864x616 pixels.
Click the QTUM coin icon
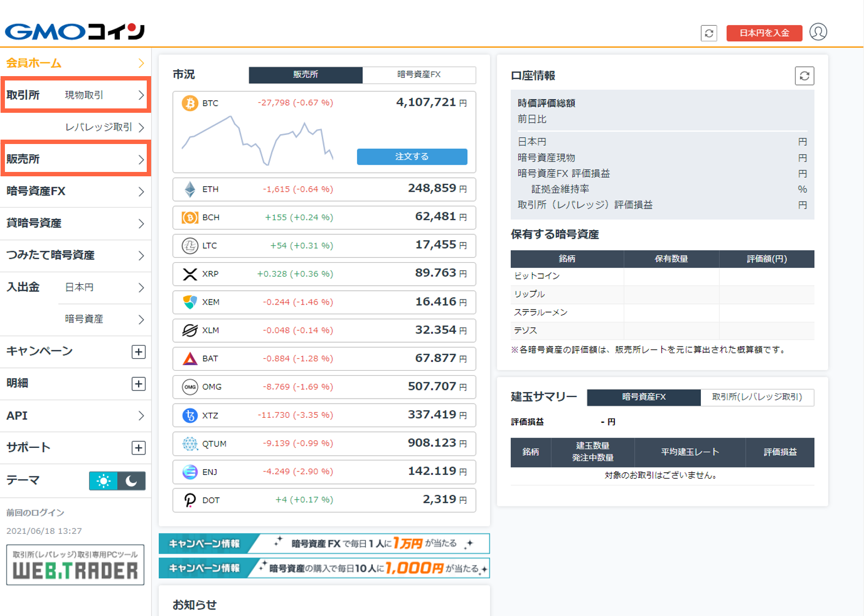[190, 444]
